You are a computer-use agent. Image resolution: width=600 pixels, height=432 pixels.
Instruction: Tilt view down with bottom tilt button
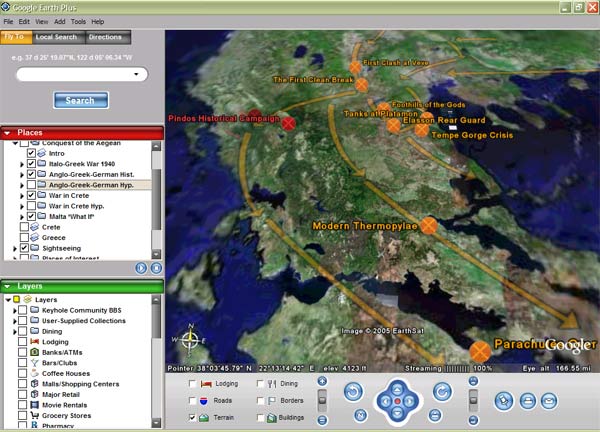tap(473, 420)
